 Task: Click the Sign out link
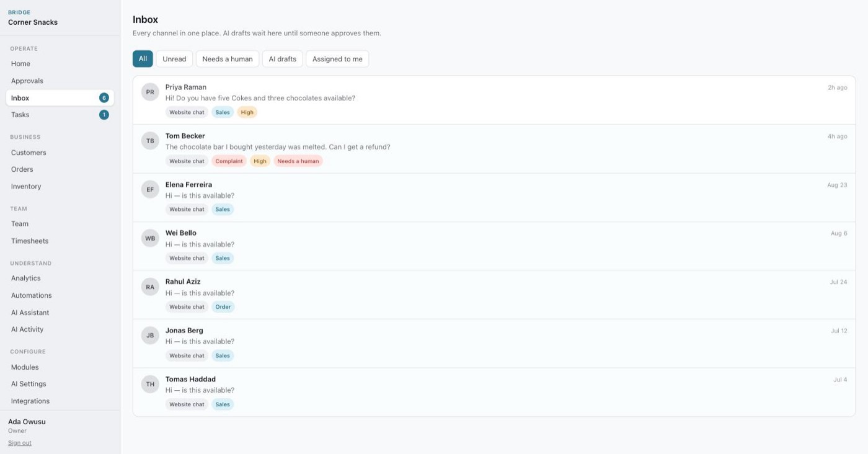click(20, 443)
